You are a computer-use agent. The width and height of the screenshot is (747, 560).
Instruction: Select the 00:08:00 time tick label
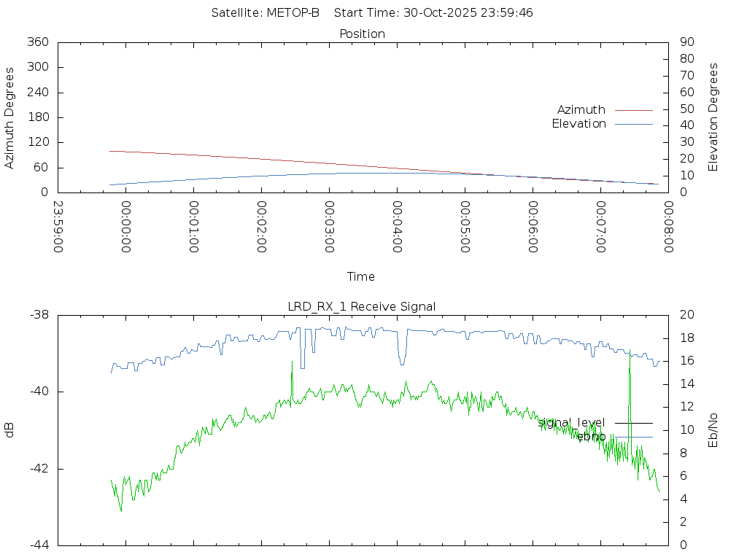point(667,227)
